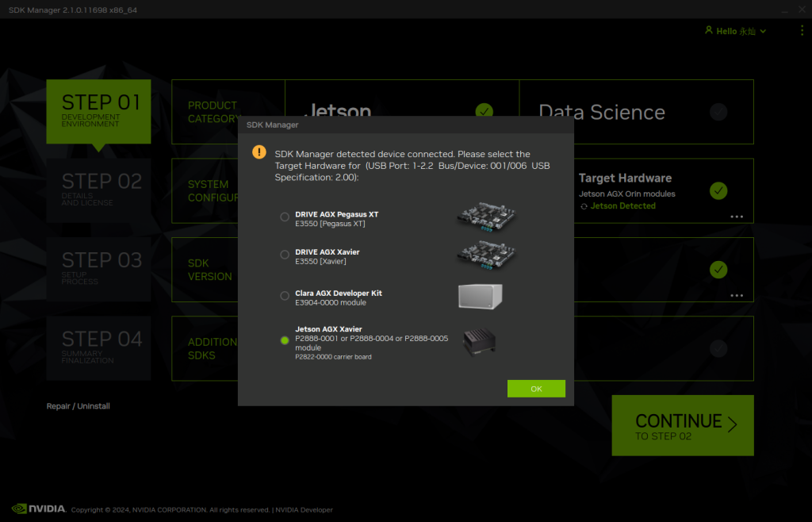Click the OK button in the dialog

[x=536, y=389]
